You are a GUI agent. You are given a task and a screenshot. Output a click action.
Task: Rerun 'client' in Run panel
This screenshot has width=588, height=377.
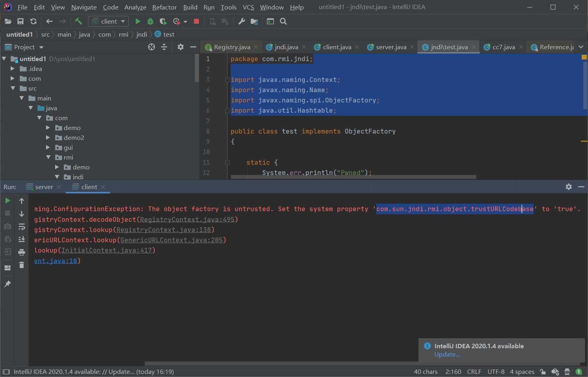point(7,201)
